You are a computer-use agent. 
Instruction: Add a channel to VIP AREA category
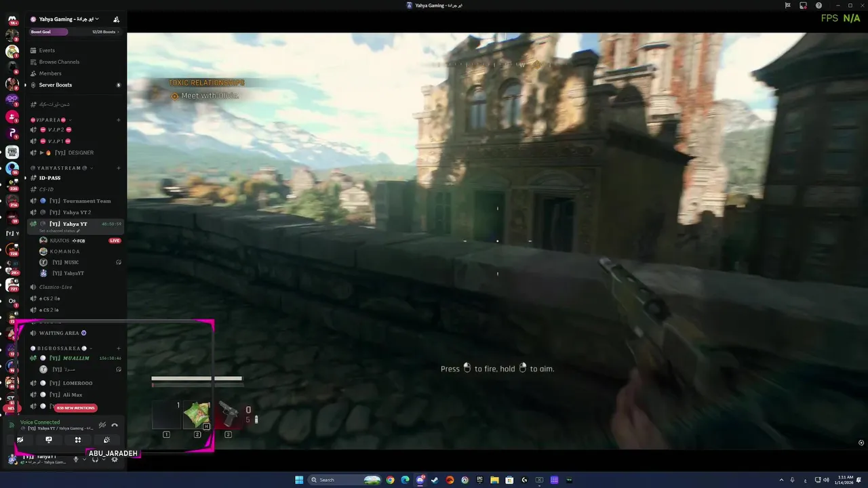click(x=119, y=120)
